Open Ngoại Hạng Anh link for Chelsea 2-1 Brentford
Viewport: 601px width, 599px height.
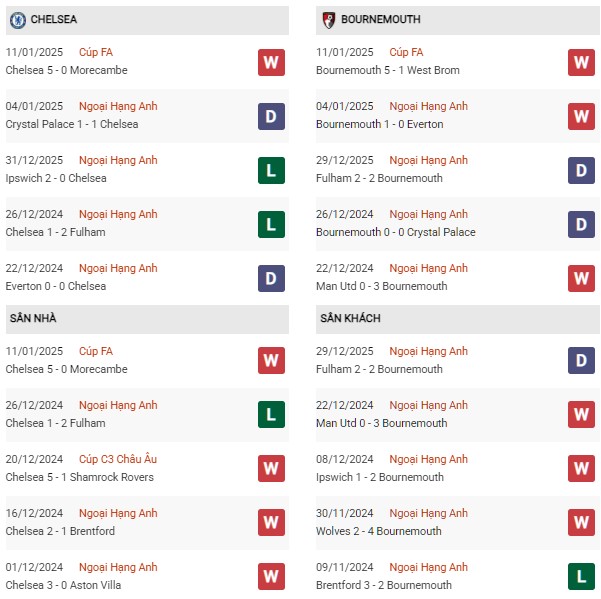118,513
